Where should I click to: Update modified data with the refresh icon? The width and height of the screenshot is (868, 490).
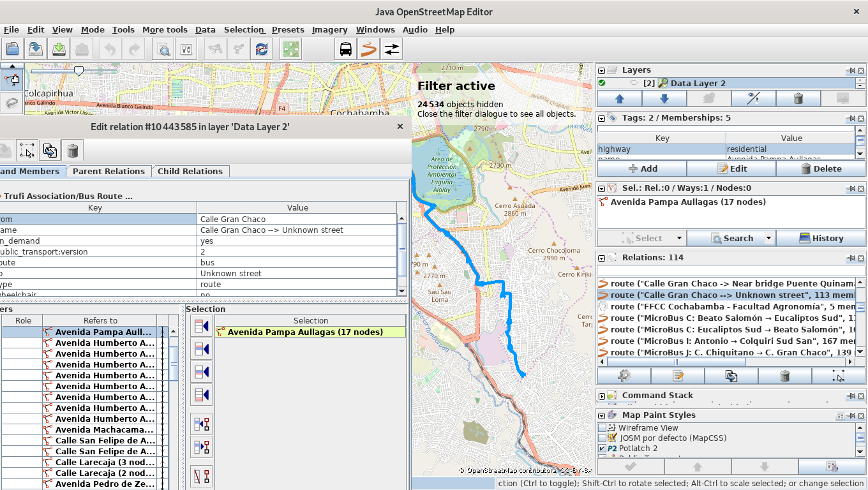[262, 48]
